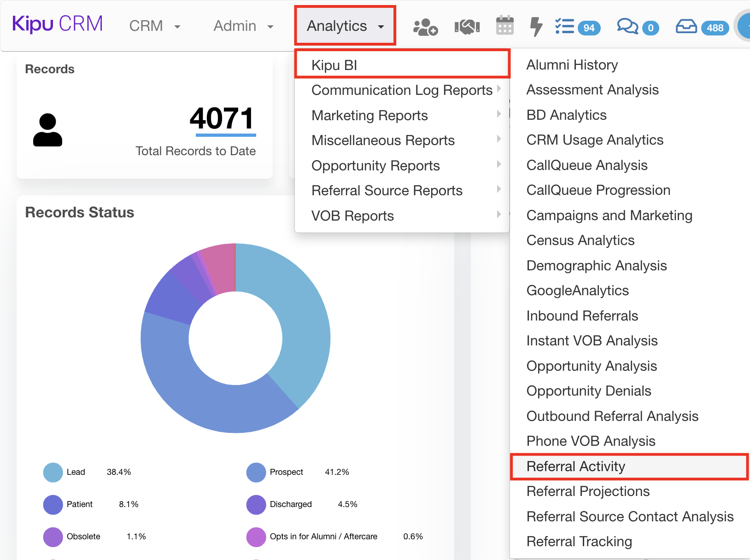Screen dimensions: 750x560
Task: Expand the Marketing Reports submenu
Action: (369, 115)
